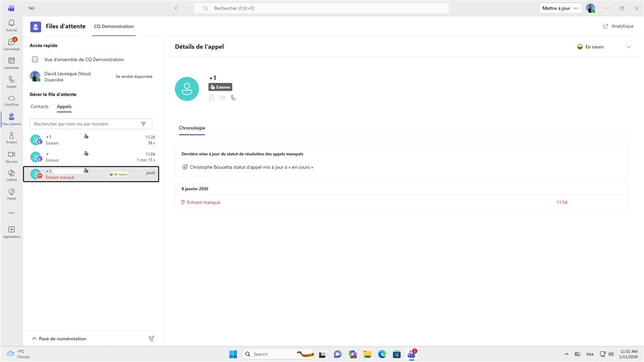The height and width of the screenshot is (362, 644).
Task: Expand the 'Pavé de numérotation' dial pad panel
Action: tap(59, 338)
